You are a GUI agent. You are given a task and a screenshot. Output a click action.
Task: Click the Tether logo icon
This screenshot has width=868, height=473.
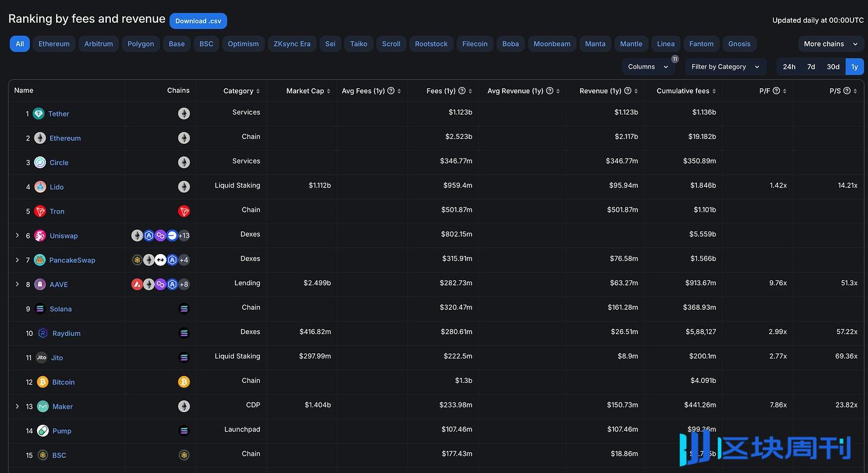pos(39,113)
